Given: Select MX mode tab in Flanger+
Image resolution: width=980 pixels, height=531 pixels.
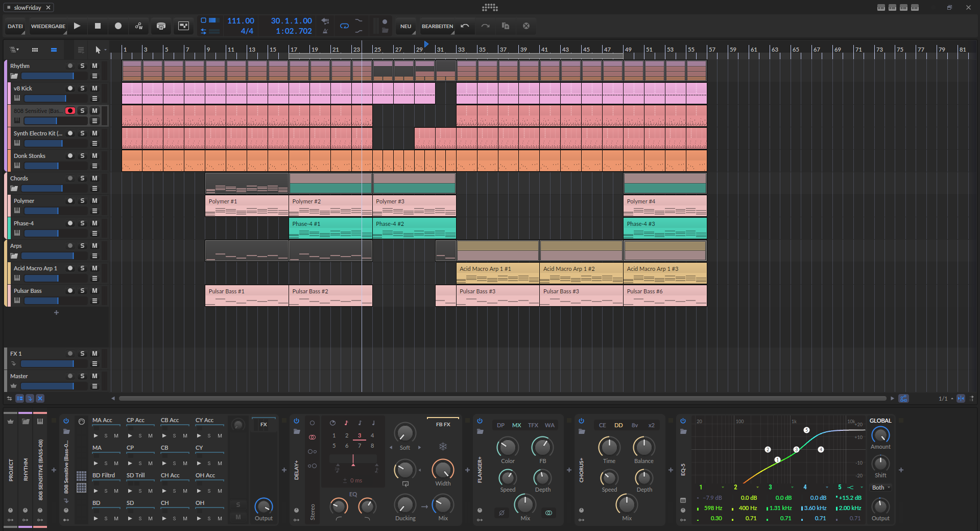Looking at the screenshot, I should pos(517,425).
